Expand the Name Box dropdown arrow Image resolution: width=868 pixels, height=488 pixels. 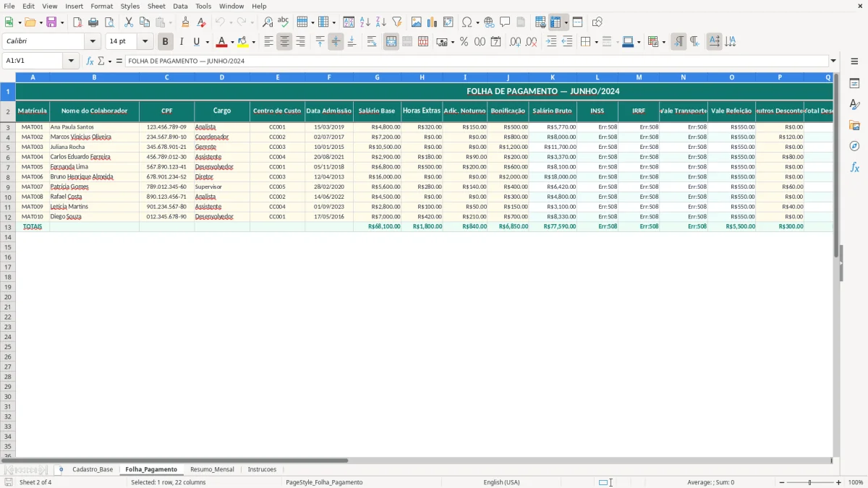[71, 61]
